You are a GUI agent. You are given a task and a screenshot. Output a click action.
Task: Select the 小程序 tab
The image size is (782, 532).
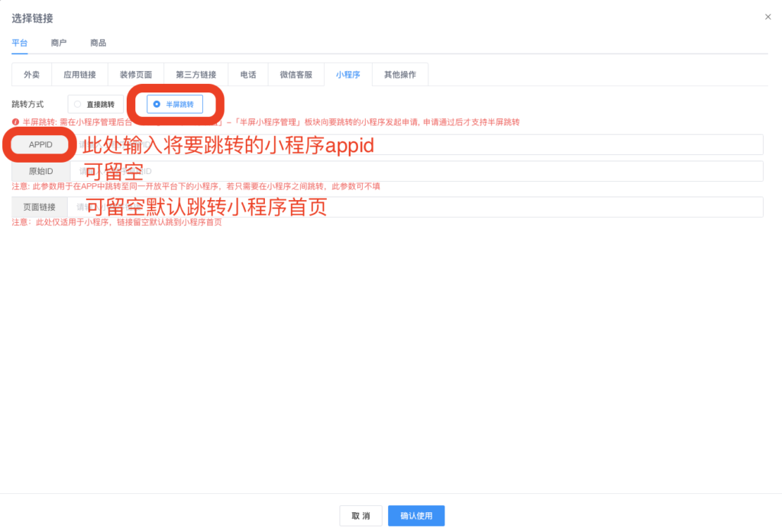(348, 74)
